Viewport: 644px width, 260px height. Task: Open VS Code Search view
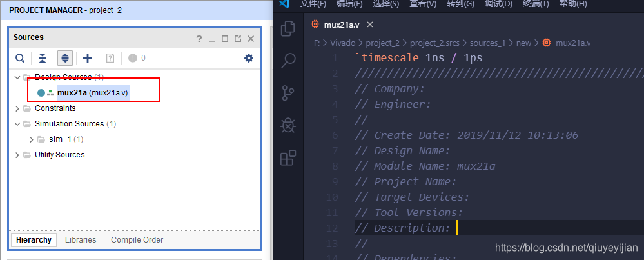click(288, 61)
